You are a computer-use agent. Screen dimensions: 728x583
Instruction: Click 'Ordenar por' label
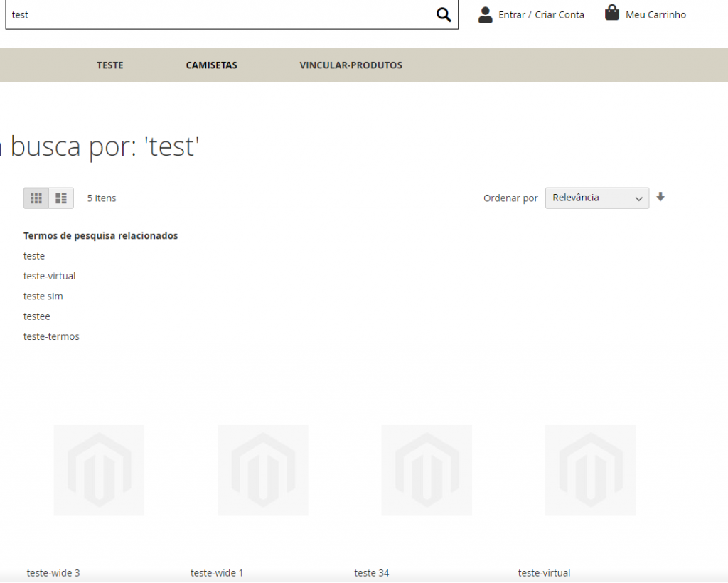(x=510, y=198)
